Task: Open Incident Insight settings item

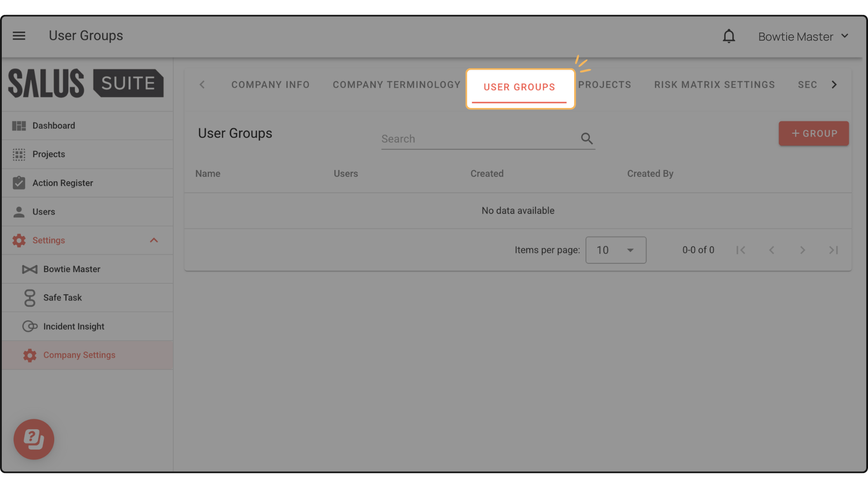Action: tap(74, 326)
